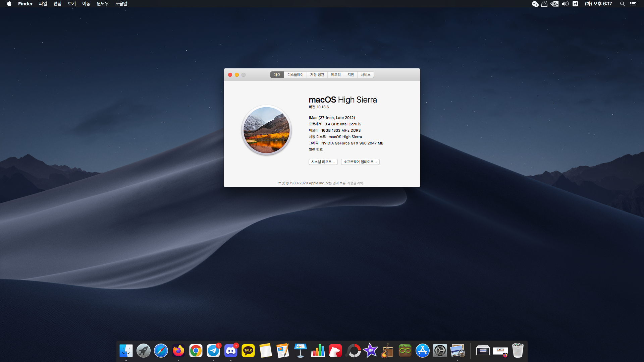Open the App Store from Dock
644x362 pixels.
coord(423,351)
